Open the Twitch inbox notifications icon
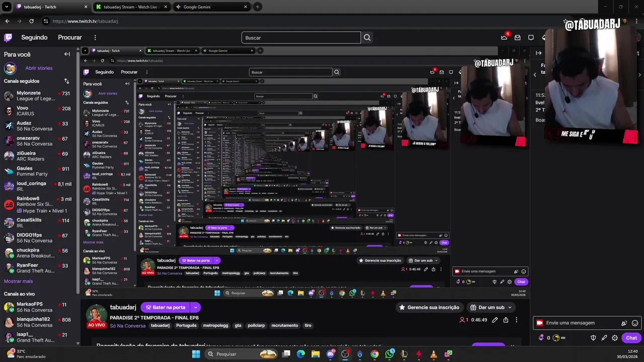Image resolution: width=644 pixels, height=362 pixels. (517, 37)
